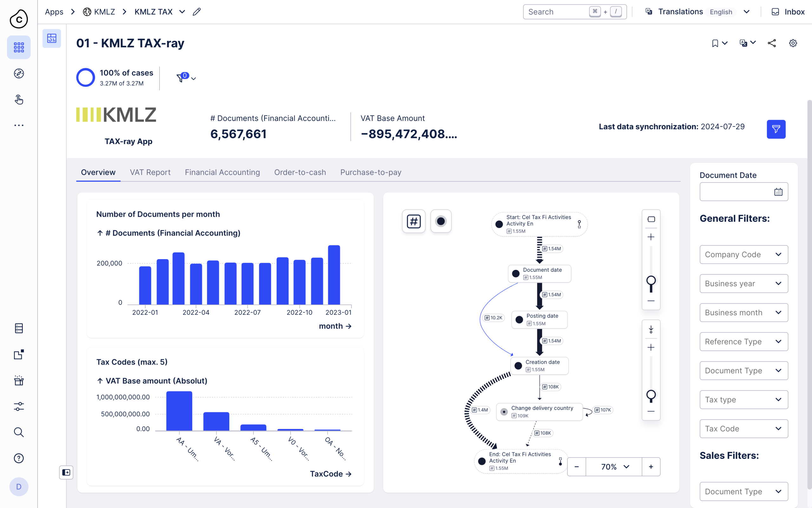Open the gift box marketplace icon
The width and height of the screenshot is (812, 508).
pyautogui.click(x=19, y=380)
